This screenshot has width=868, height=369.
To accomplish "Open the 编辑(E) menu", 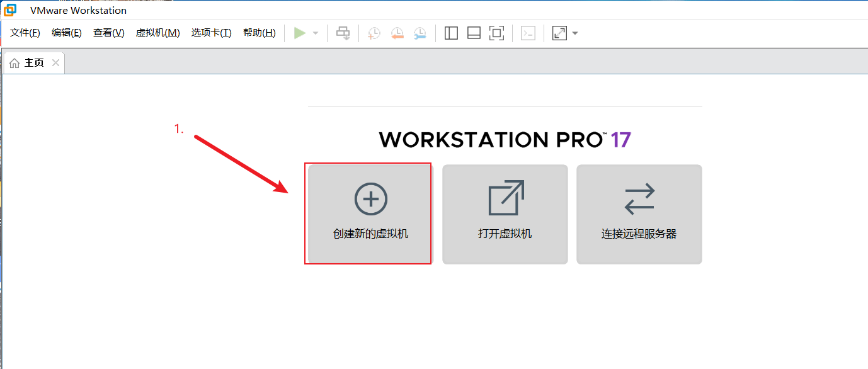I will [67, 33].
